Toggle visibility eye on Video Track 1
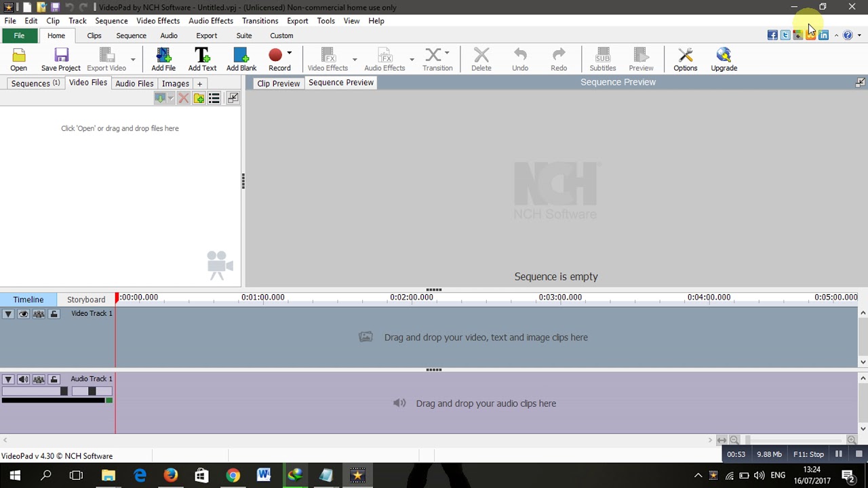Viewport: 868px width, 488px height. 23,314
